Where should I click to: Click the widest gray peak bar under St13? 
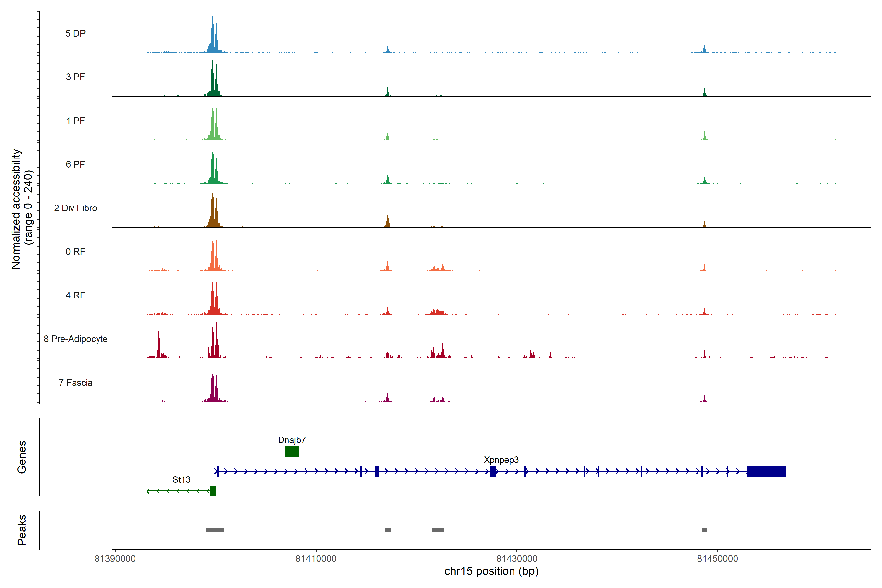[x=215, y=530]
